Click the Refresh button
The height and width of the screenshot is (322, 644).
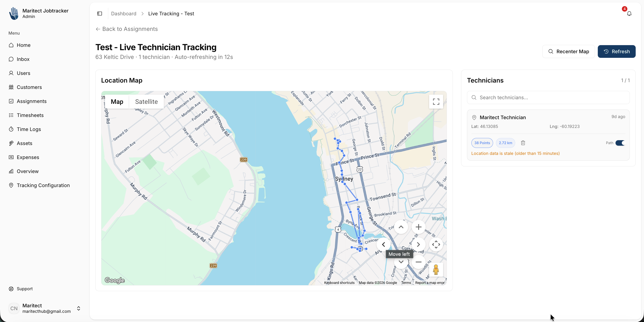click(616, 51)
